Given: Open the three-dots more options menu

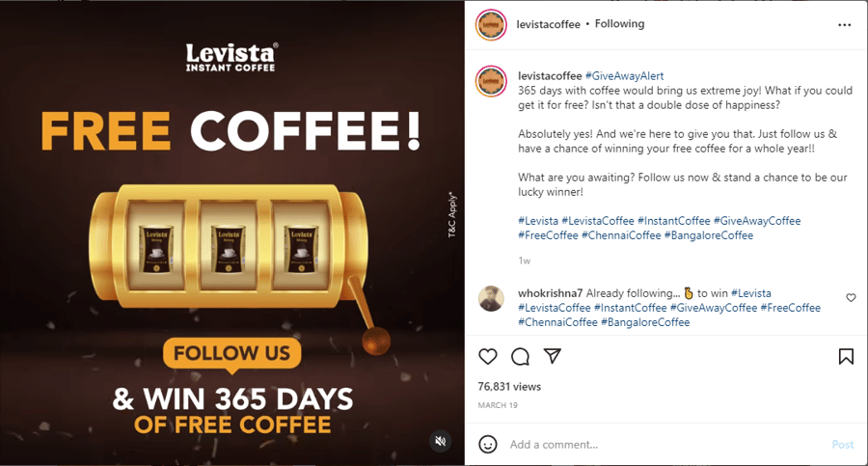Looking at the screenshot, I should pyautogui.click(x=844, y=25).
